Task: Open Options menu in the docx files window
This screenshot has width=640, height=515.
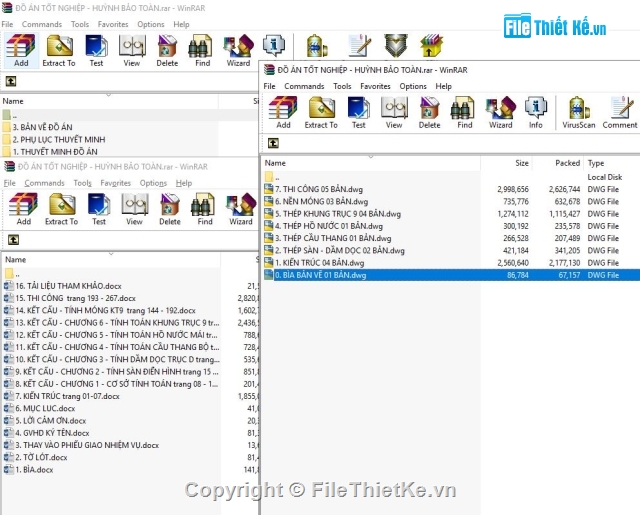Action: pyautogui.click(x=153, y=183)
